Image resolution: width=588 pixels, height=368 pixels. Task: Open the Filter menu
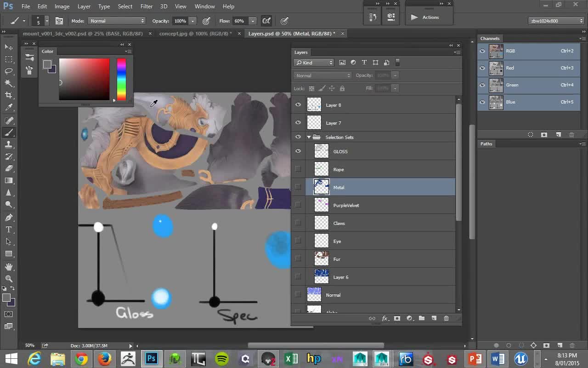point(147,6)
